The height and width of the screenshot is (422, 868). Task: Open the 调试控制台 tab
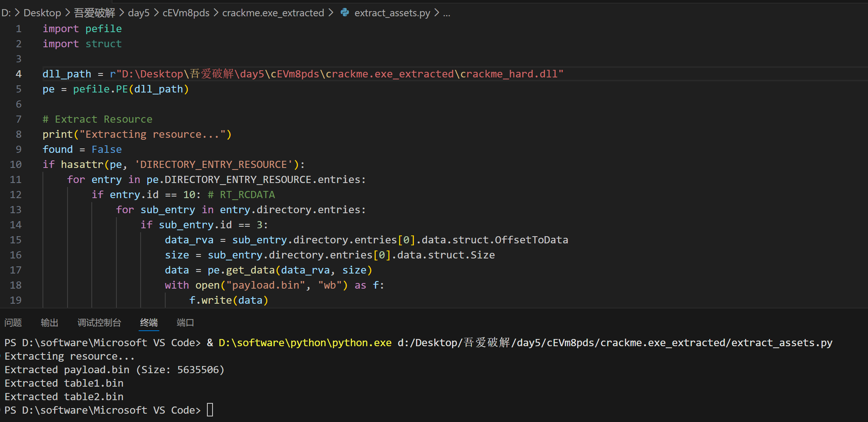click(x=99, y=323)
